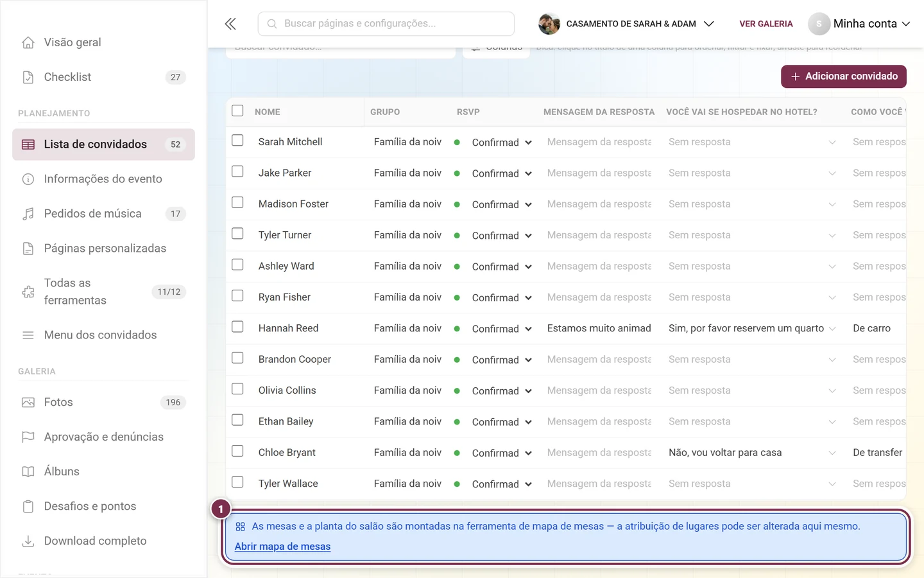This screenshot has height=578, width=924.
Task: Click the VER GALERIA link
Action: (766, 24)
